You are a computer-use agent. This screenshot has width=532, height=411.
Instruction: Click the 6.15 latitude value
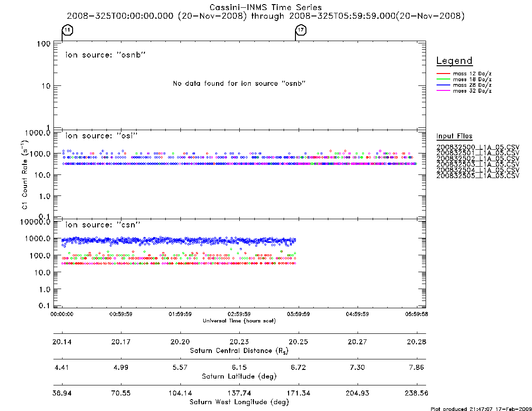click(239, 368)
